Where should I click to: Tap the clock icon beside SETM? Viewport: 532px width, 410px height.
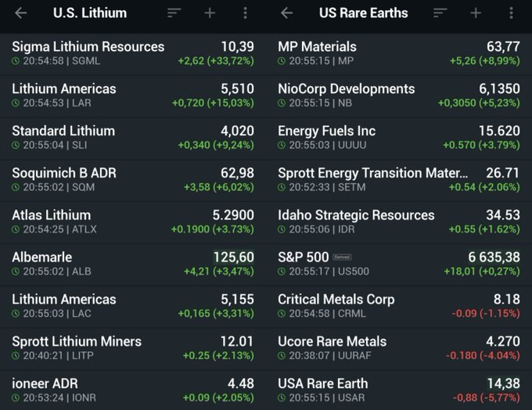coord(282,187)
